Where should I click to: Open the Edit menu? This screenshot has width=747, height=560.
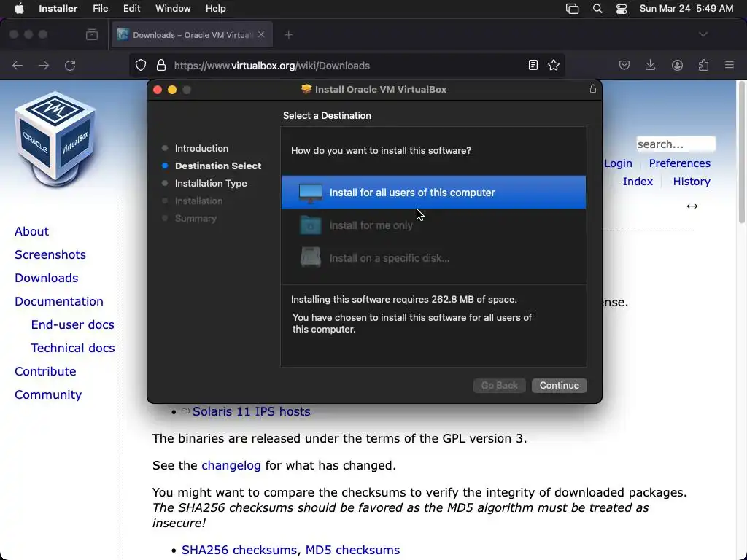click(x=131, y=9)
